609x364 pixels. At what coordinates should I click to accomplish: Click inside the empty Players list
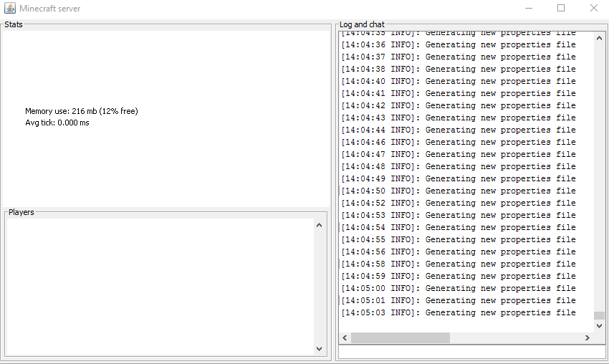[160, 287]
